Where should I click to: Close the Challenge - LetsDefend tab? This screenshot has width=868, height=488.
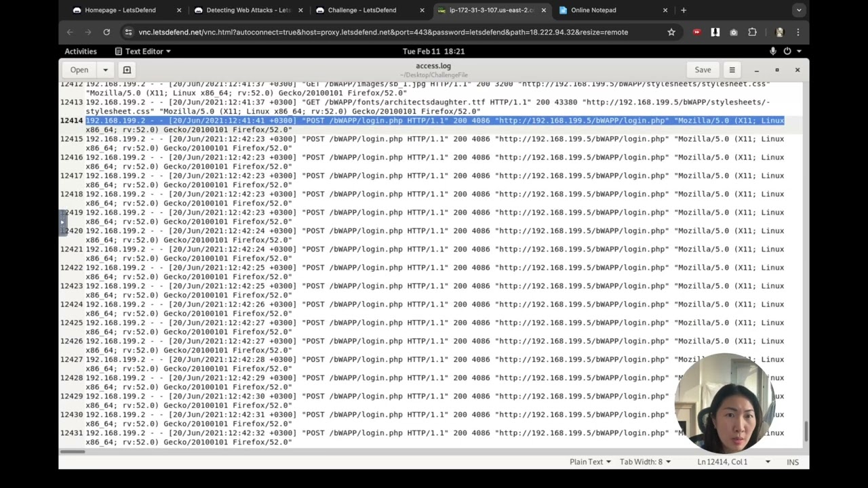pos(422,10)
